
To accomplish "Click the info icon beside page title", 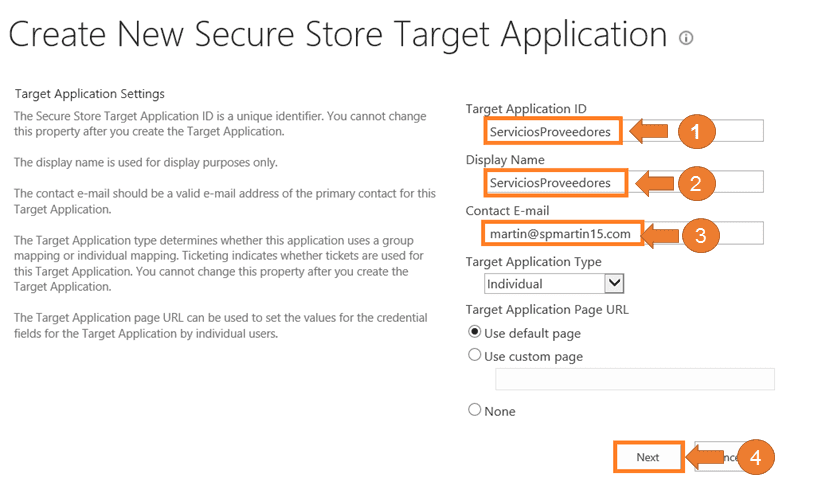I will point(685,38).
